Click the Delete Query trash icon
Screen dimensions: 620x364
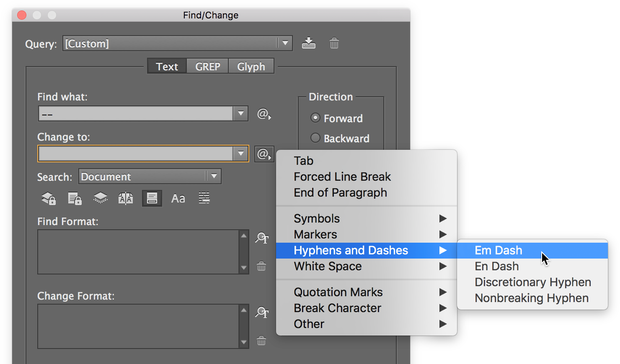tap(334, 43)
